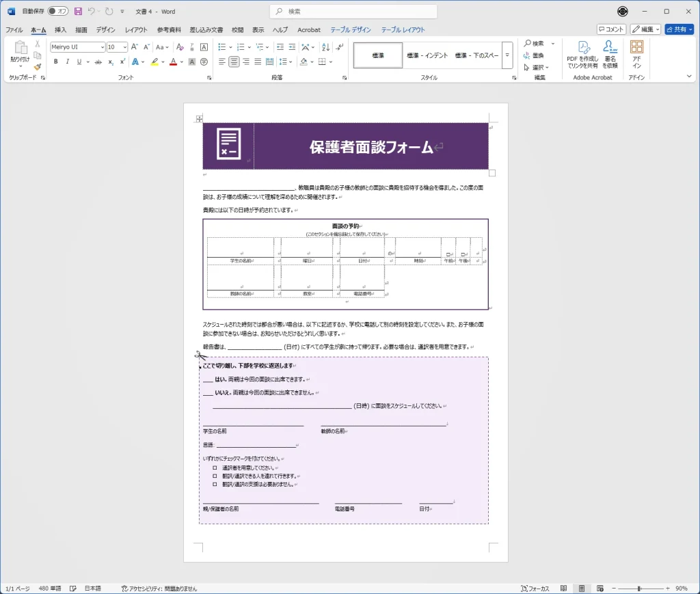Center-align the paragraph text
700x594 pixels.
pos(234,62)
